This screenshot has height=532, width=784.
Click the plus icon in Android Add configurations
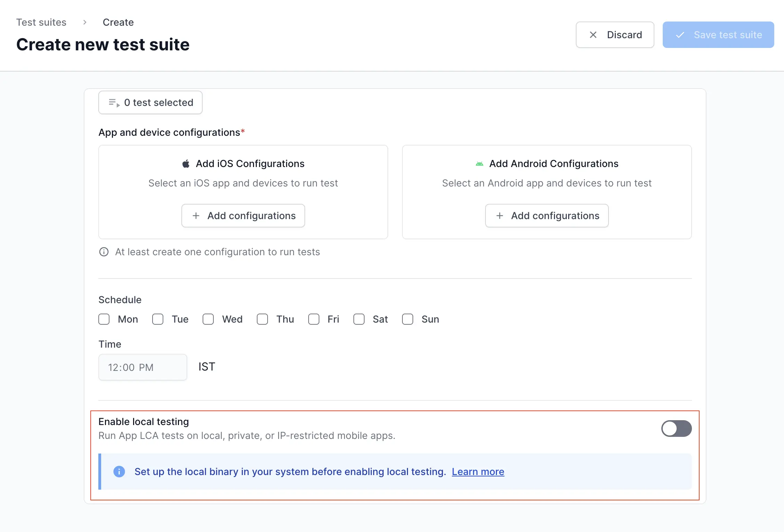click(500, 215)
